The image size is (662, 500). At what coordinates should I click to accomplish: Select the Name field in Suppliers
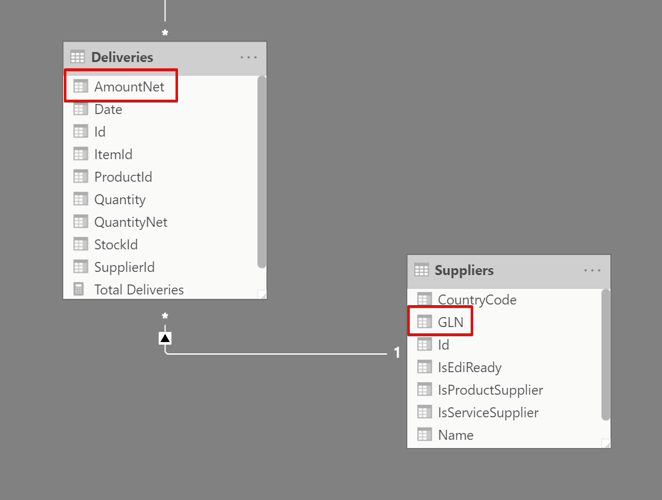point(506,435)
